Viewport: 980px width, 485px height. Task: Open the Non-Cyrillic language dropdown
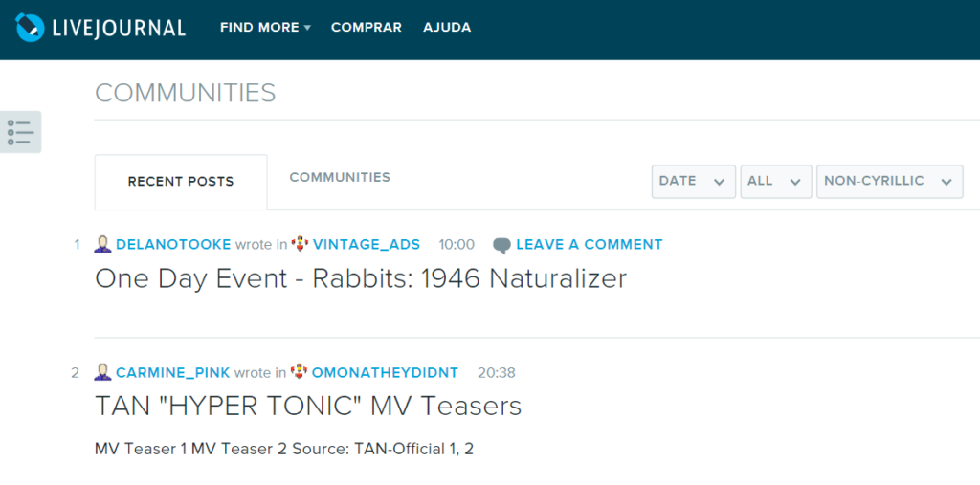(889, 181)
